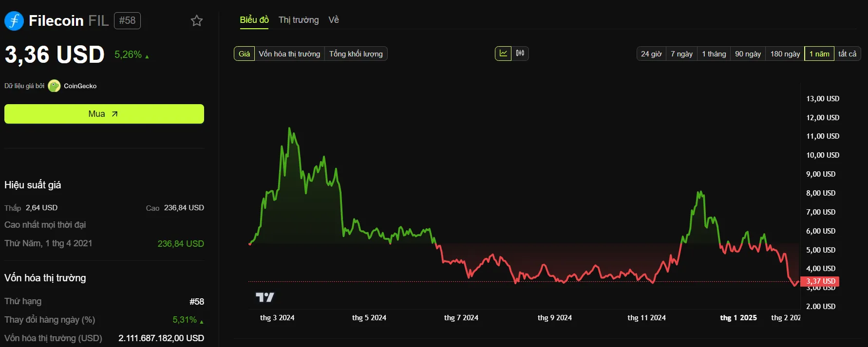Click the #58 rank badge
The height and width of the screenshot is (347, 868).
[127, 20]
